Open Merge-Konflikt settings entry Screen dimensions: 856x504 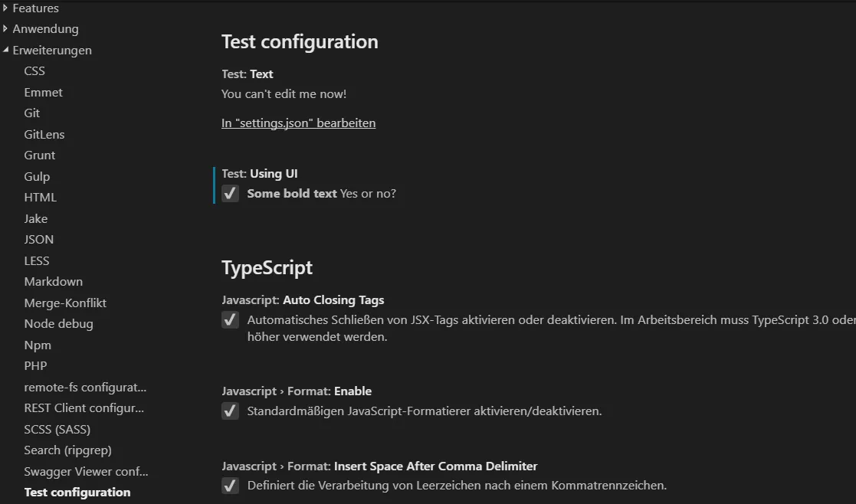pos(65,303)
